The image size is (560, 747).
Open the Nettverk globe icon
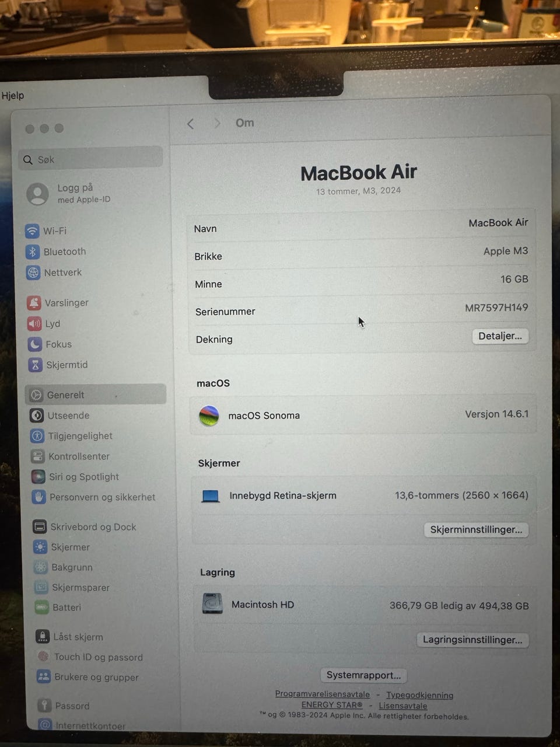[33, 273]
